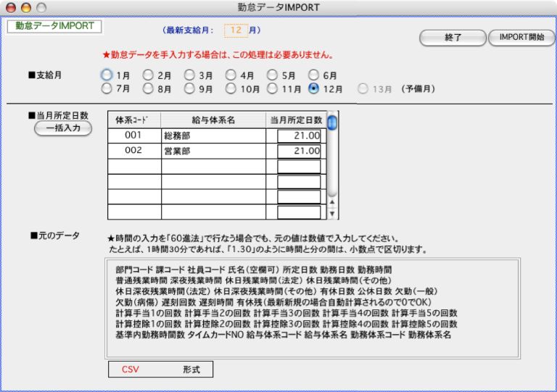Pick the 6月 radio button
Image resolution: width=557 pixels, height=392 pixels.
tap(314, 75)
